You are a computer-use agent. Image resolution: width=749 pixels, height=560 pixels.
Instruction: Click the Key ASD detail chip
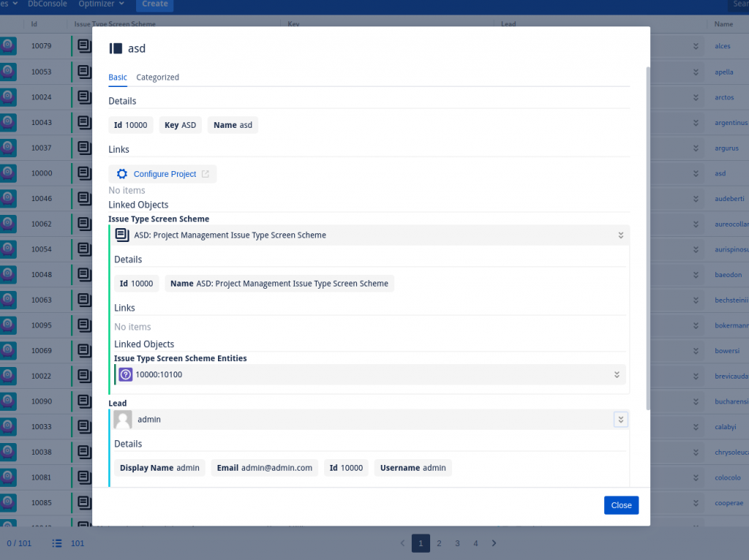(x=180, y=125)
